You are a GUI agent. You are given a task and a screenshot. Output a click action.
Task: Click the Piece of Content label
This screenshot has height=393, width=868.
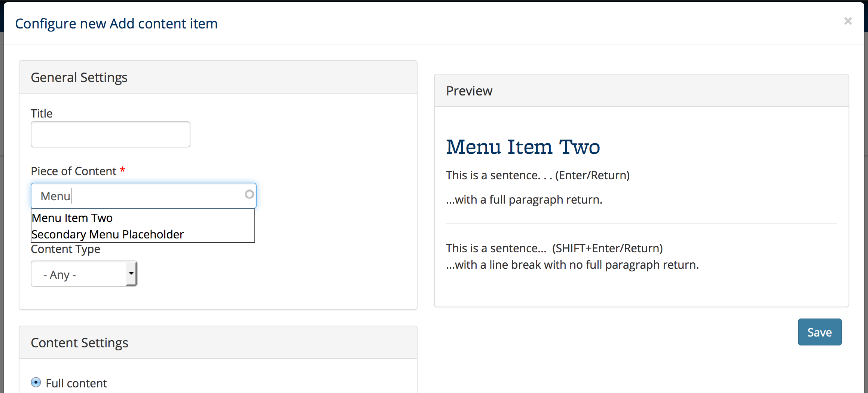pos(74,171)
